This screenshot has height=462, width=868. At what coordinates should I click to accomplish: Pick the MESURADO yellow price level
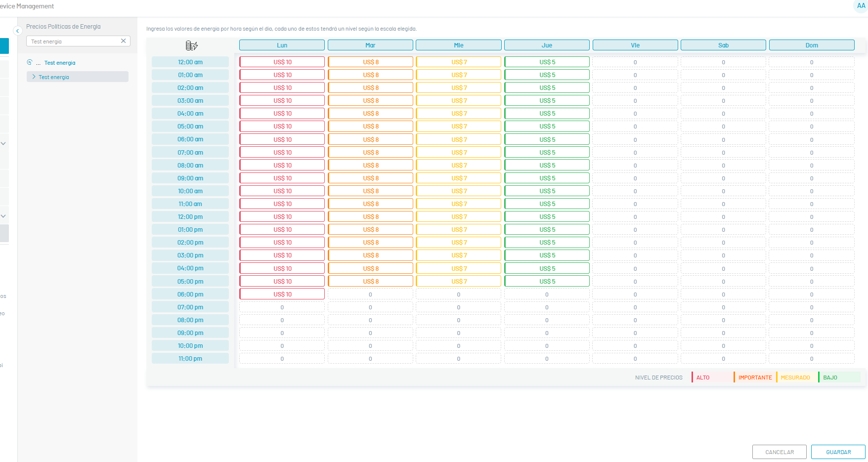click(796, 377)
